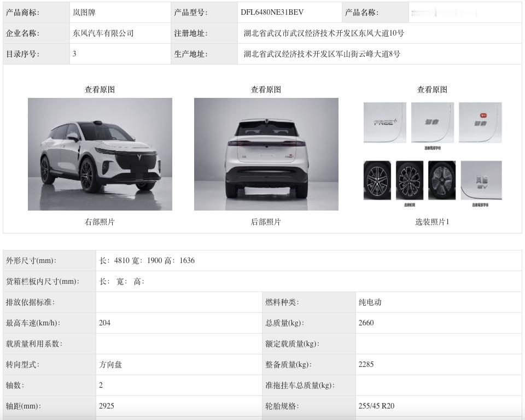This screenshot has height=420, width=525.
Task: Select total mass value 2660
Action: tap(366, 323)
